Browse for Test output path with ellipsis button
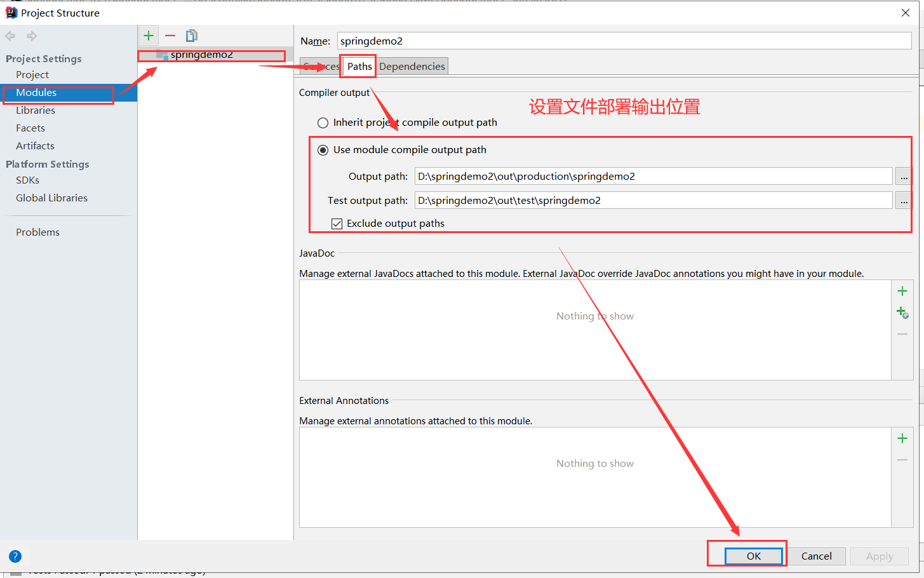The image size is (924, 578). click(x=904, y=200)
